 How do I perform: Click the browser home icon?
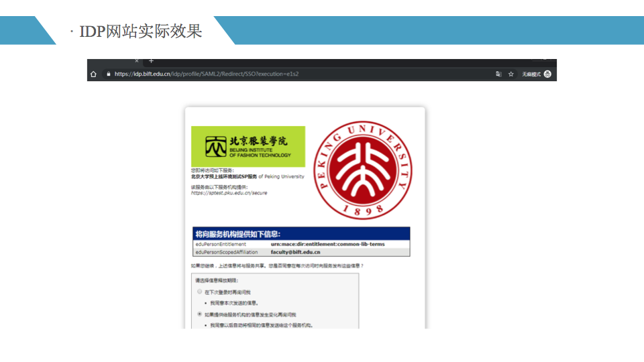(94, 74)
